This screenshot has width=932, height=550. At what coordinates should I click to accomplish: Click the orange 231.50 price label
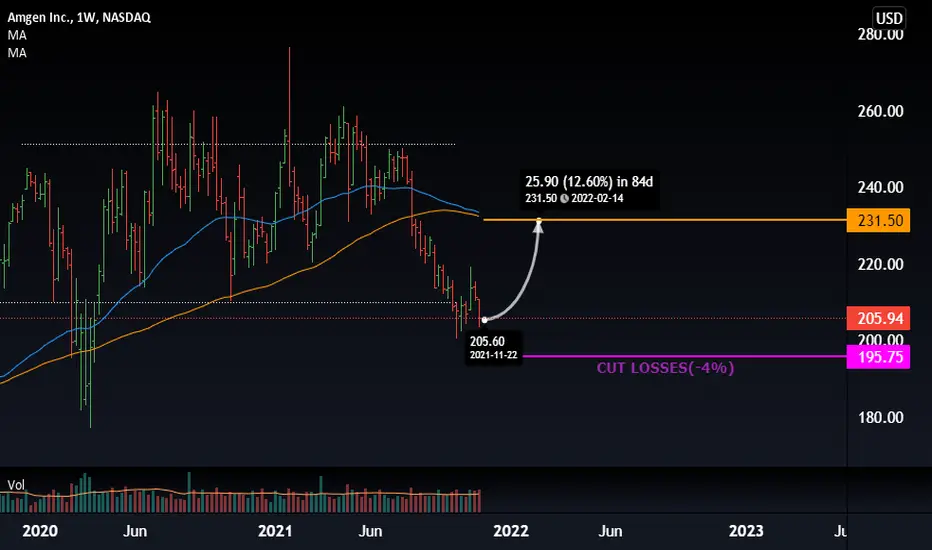point(878,220)
